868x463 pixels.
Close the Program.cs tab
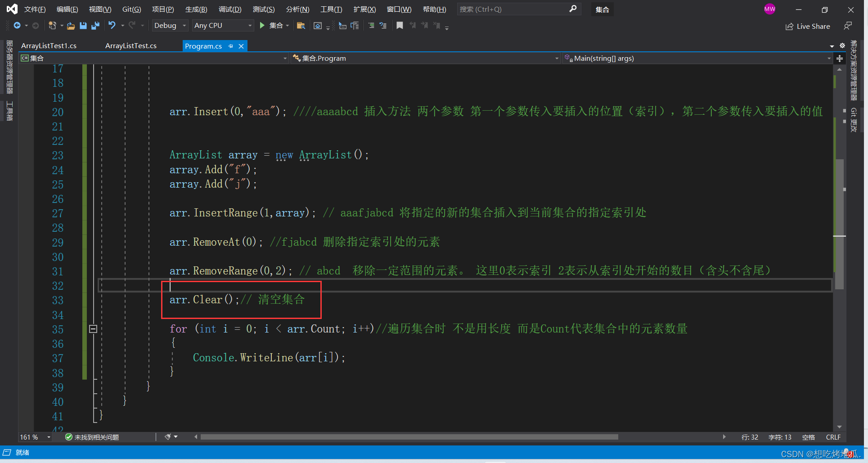[241, 46]
